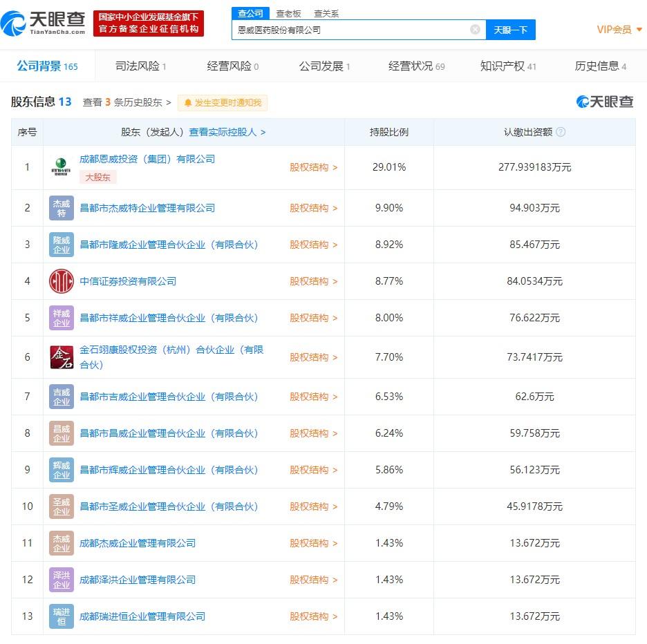Expand 查看 3 条历史股东 link
This screenshot has height=644, width=647.
[x=126, y=102]
